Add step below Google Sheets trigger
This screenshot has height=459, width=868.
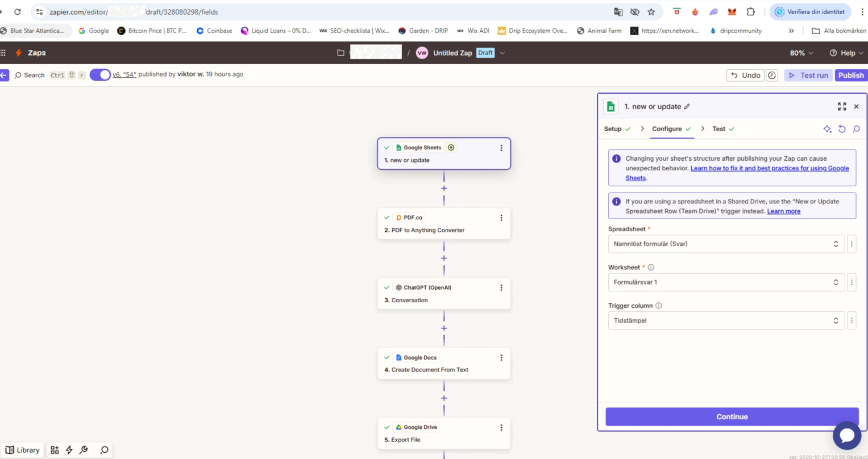point(444,189)
